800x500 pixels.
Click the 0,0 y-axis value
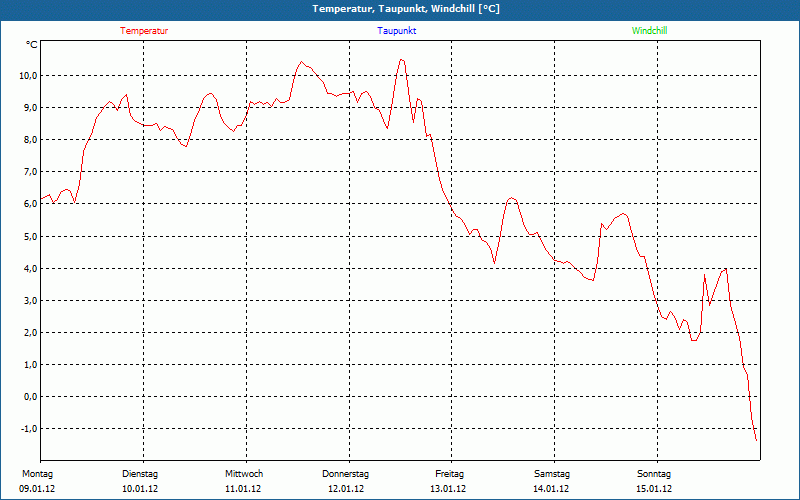coord(30,397)
